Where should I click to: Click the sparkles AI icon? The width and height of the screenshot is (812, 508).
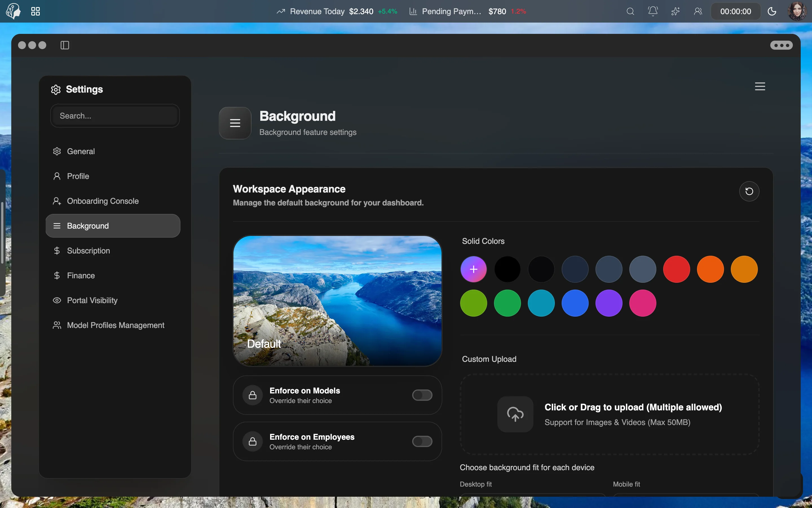(675, 11)
